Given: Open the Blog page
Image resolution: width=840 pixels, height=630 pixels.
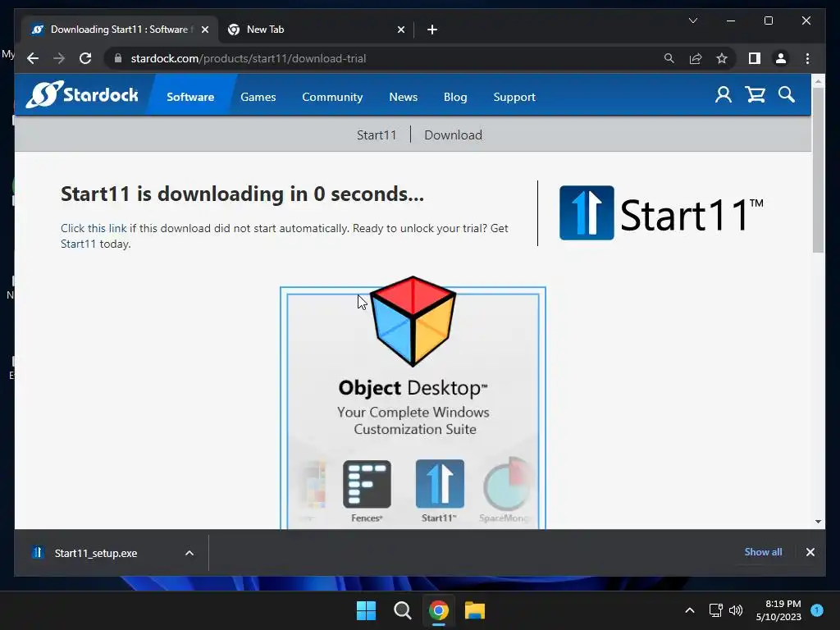Looking at the screenshot, I should [x=455, y=97].
